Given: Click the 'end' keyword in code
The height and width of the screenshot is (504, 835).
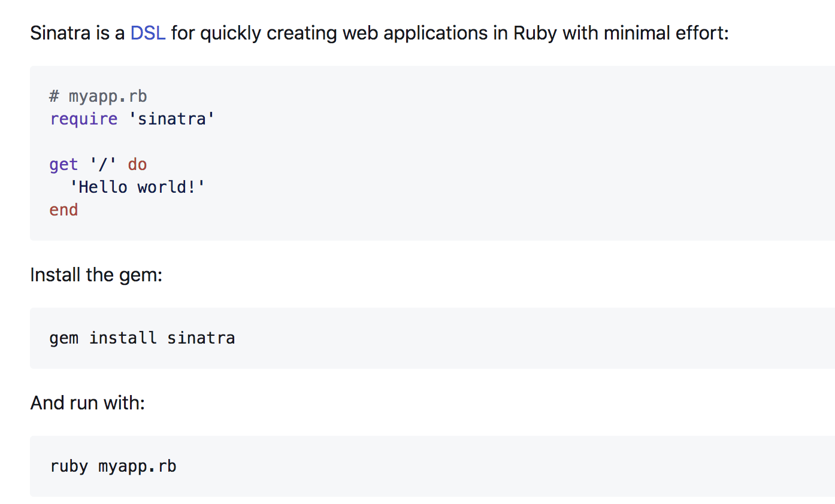Looking at the screenshot, I should 64,210.
